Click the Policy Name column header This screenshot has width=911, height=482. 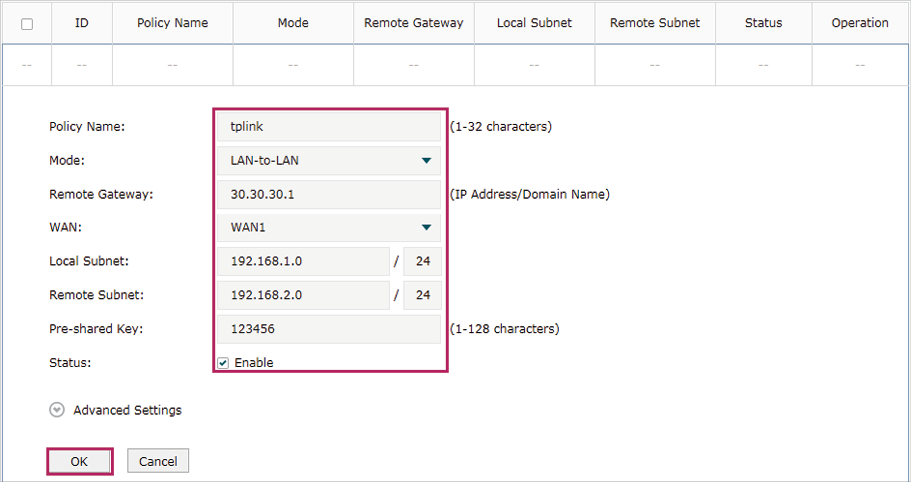tap(173, 23)
